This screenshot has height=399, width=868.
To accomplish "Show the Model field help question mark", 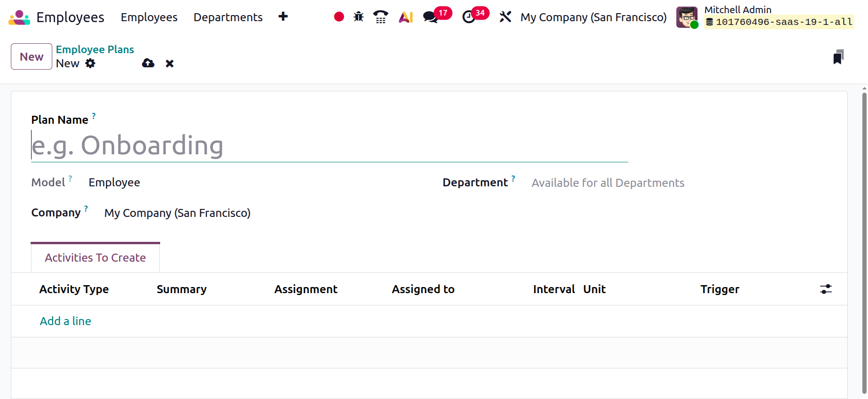I will point(70,178).
